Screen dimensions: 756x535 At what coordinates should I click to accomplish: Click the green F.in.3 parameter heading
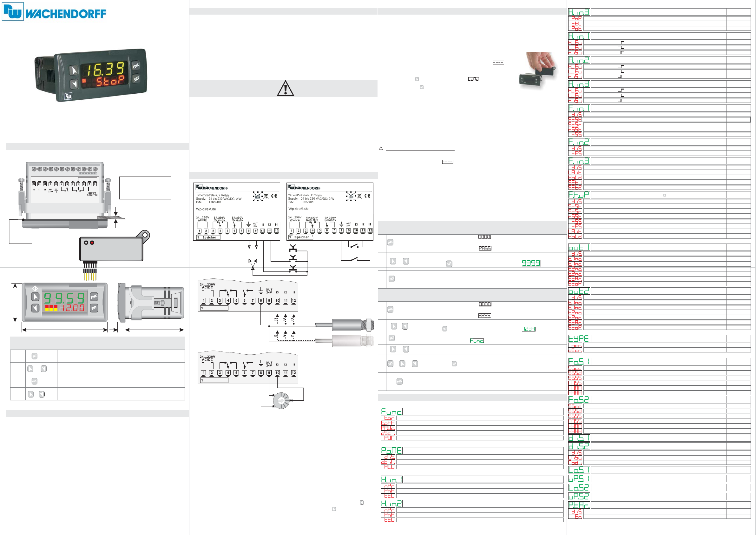click(x=579, y=161)
